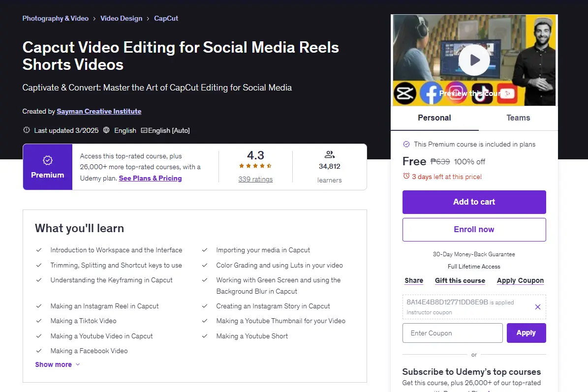Click the Add to cart button
The height and width of the screenshot is (392, 588).
pyautogui.click(x=474, y=202)
